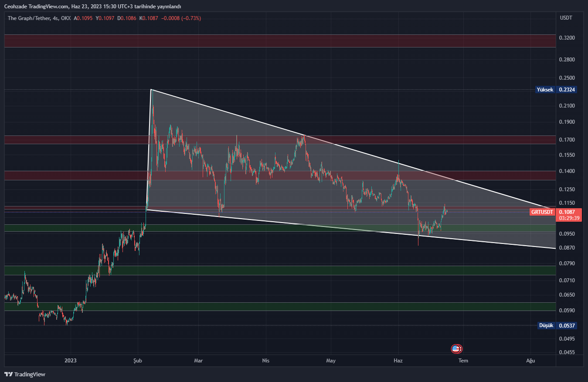
Task: Click the 0.3200 price axis label
Action: (567, 38)
